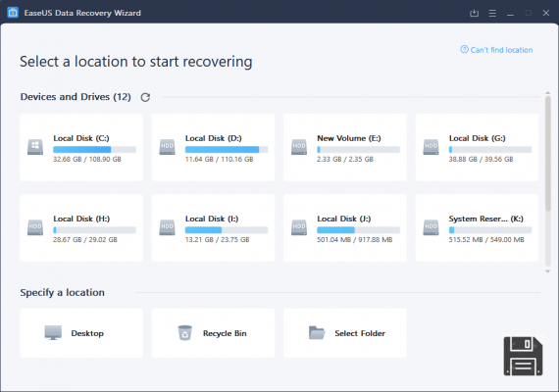Click the HDD icon for Local Disk (J:)
Viewport: 559px width, 392px height.
[299, 227]
